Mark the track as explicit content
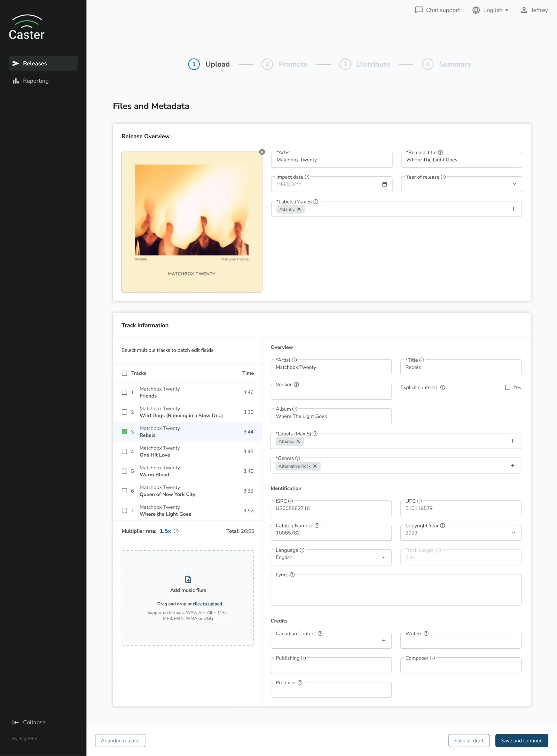 pos(508,387)
